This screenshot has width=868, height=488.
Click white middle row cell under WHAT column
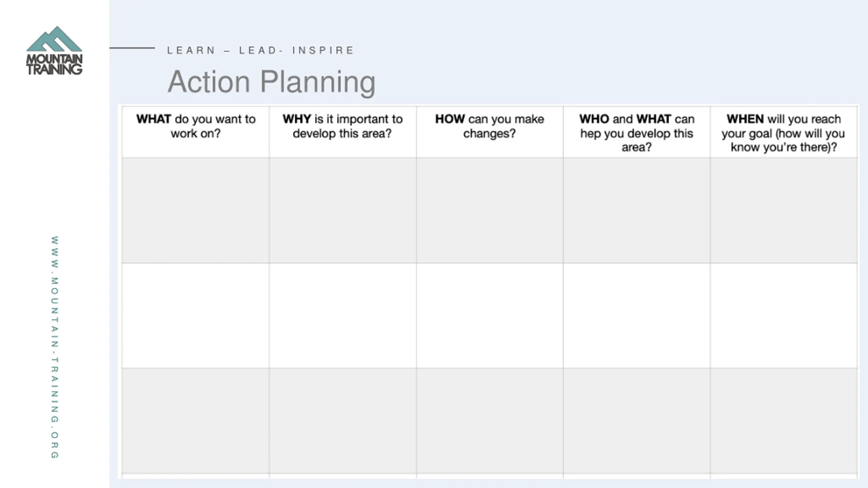pyautogui.click(x=196, y=316)
